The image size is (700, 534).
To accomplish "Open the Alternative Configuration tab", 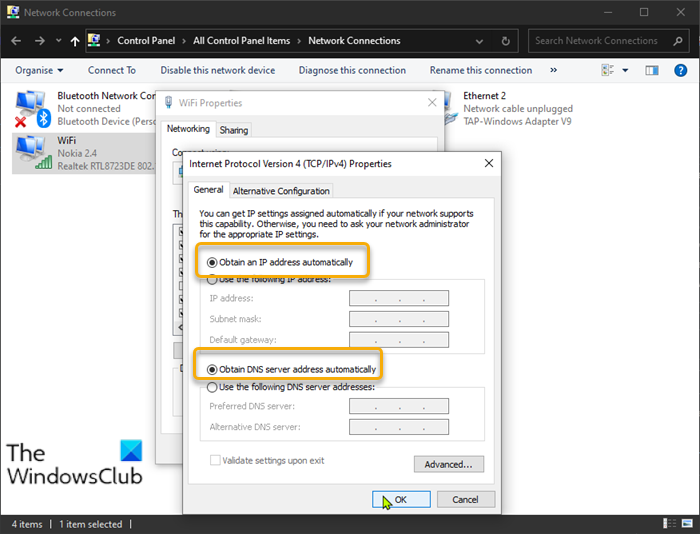I will (x=281, y=191).
